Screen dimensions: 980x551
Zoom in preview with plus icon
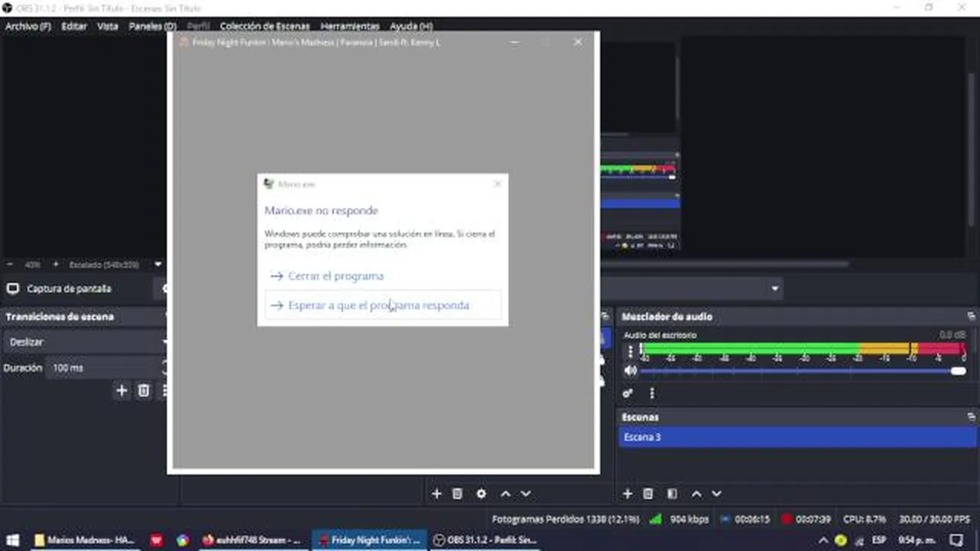point(55,264)
